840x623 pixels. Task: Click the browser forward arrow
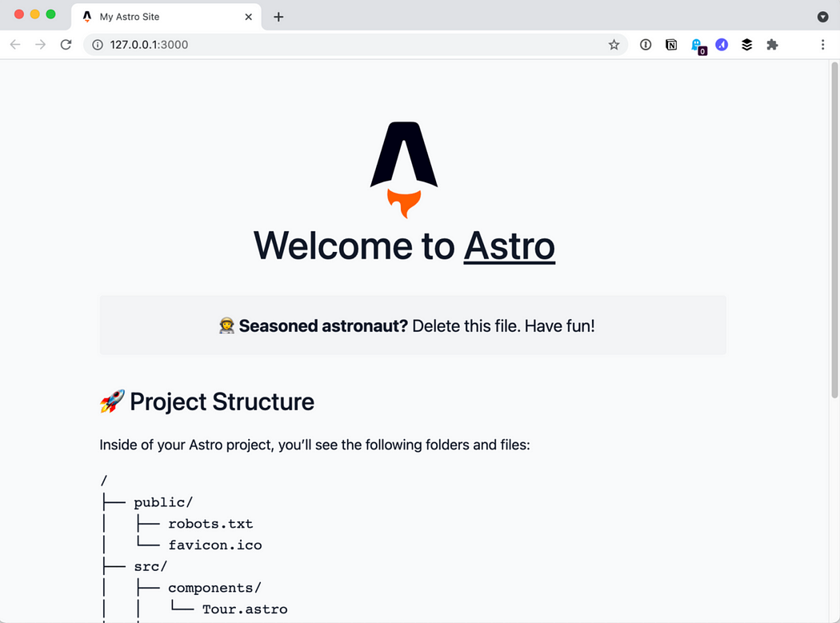tap(40, 45)
